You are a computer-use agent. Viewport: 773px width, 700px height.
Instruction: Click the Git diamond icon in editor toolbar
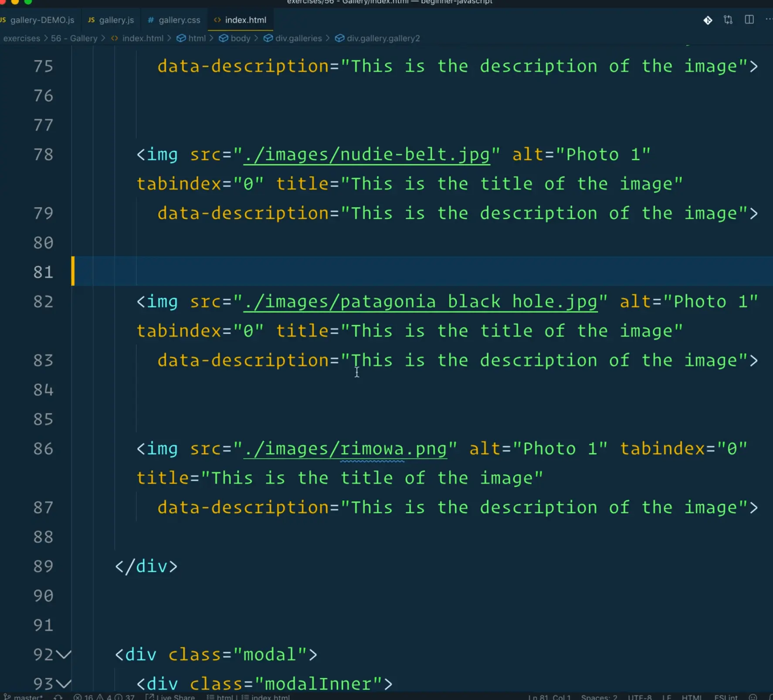708,20
